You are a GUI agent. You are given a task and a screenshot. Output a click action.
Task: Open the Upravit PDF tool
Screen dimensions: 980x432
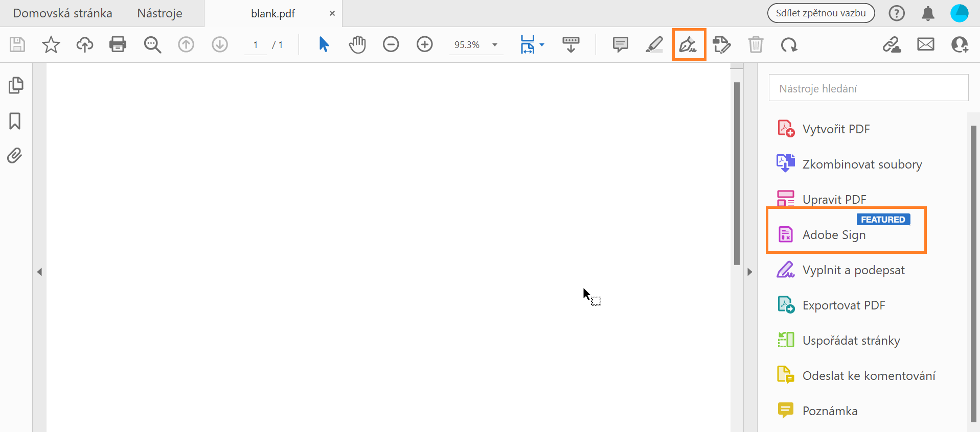822,199
